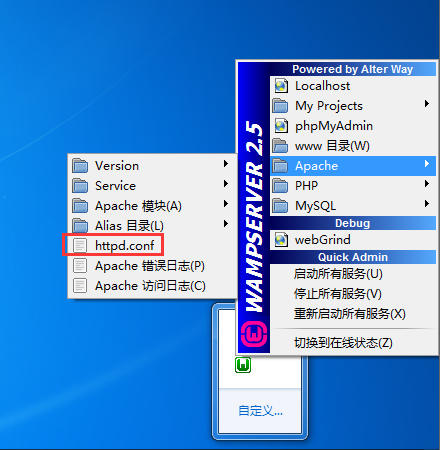
Task: Click the globe icon beside phpMyAdmin
Action: click(x=281, y=126)
